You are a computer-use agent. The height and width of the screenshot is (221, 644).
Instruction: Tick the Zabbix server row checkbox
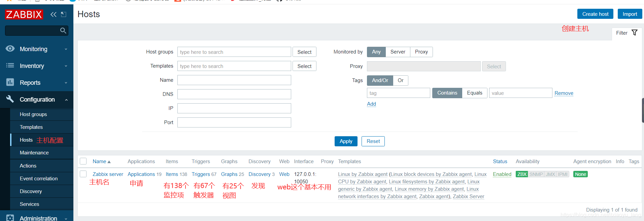tap(83, 174)
